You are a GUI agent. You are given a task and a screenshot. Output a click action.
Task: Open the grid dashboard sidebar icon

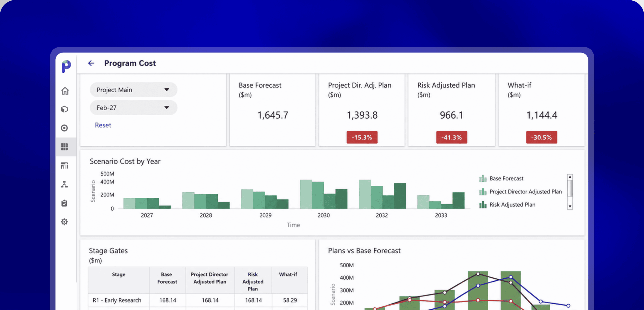point(64,147)
